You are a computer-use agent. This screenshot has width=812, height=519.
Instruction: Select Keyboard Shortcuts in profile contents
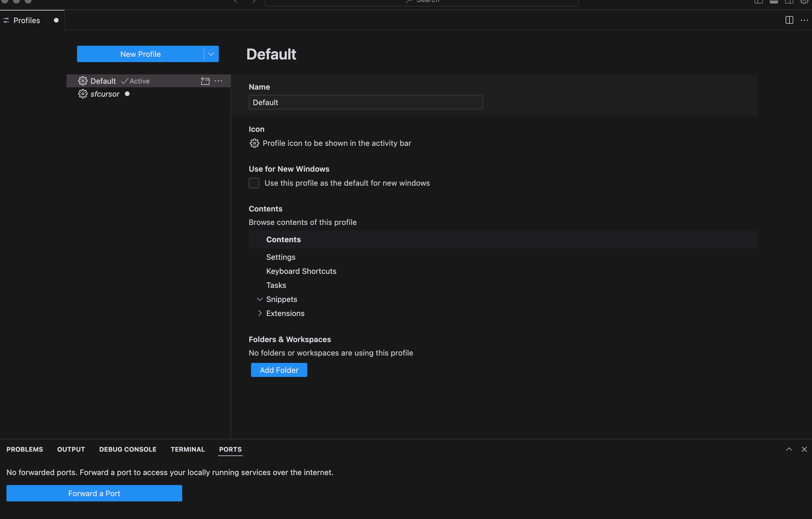(x=301, y=271)
